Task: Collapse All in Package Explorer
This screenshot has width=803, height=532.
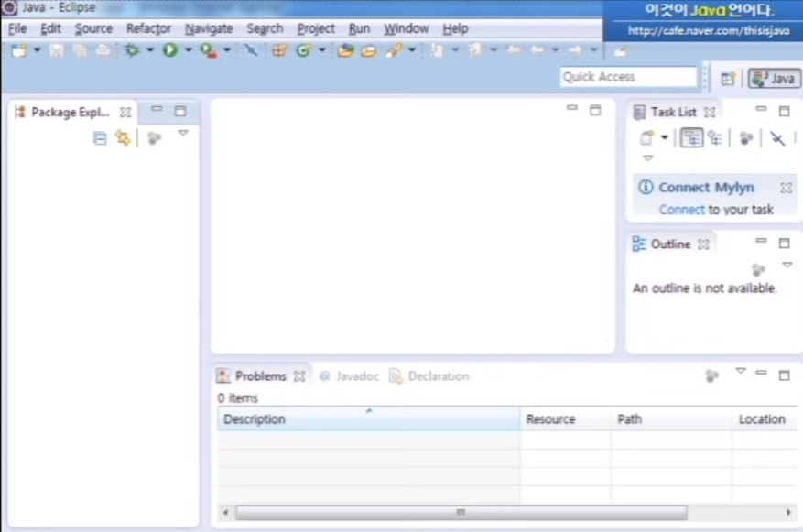Action: coord(101,138)
